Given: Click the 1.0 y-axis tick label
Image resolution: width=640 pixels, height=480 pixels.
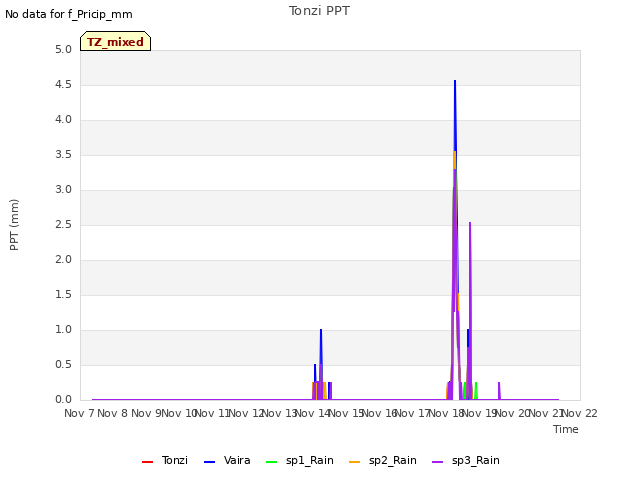Looking at the screenshot, I should click(x=64, y=329).
